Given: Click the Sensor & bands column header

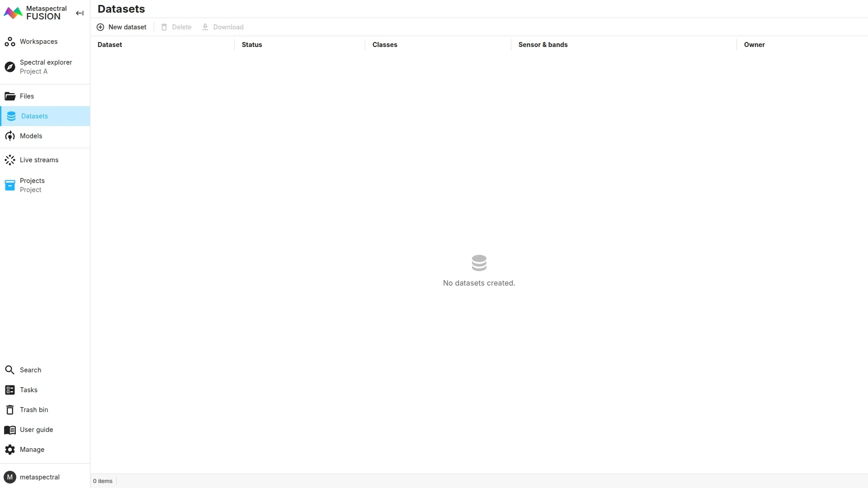Looking at the screenshot, I should coord(543,45).
